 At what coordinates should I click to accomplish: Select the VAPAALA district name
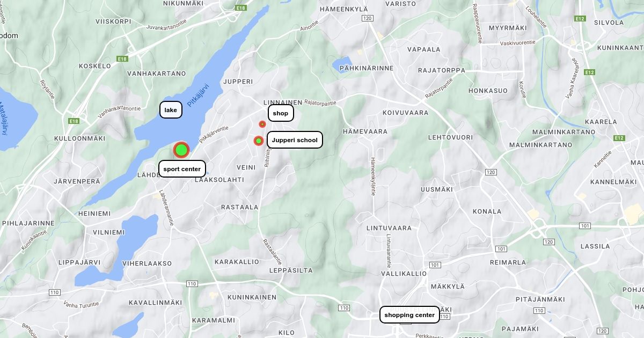click(424, 49)
